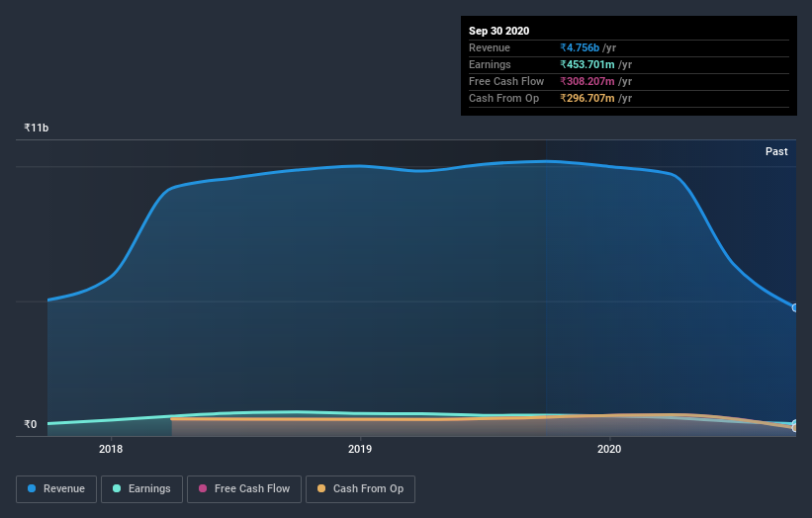
Task: Click the ₹11b y-axis label
Action: click(x=37, y=128)
